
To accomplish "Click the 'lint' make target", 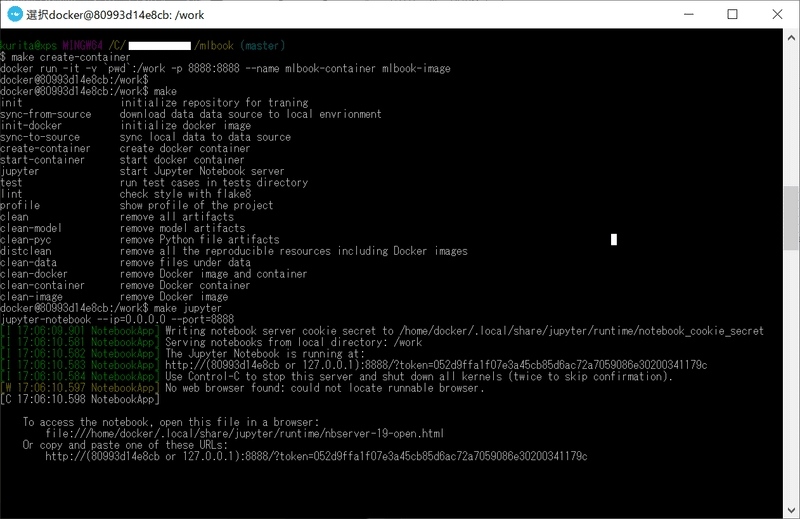I will [11, 194].
